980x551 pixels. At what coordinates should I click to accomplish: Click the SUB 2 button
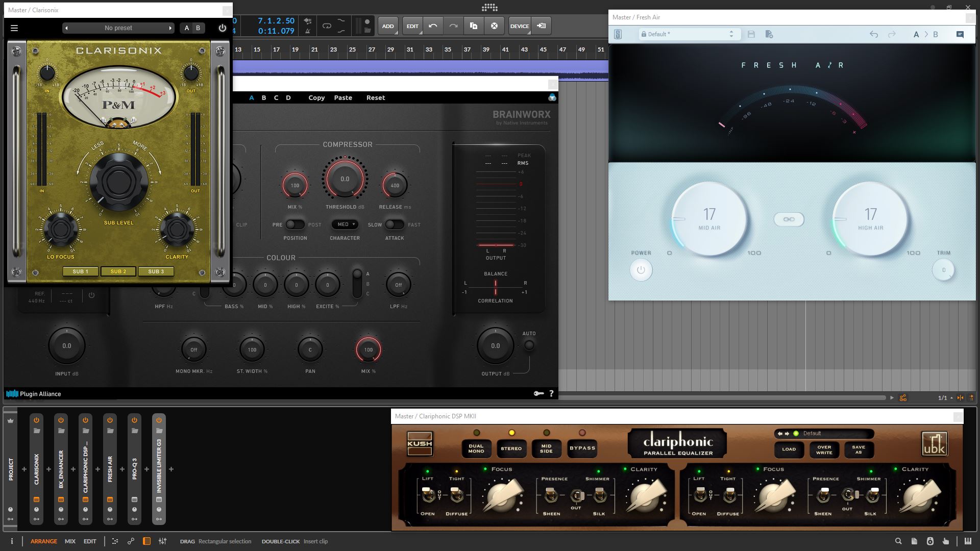click(118, 271)
